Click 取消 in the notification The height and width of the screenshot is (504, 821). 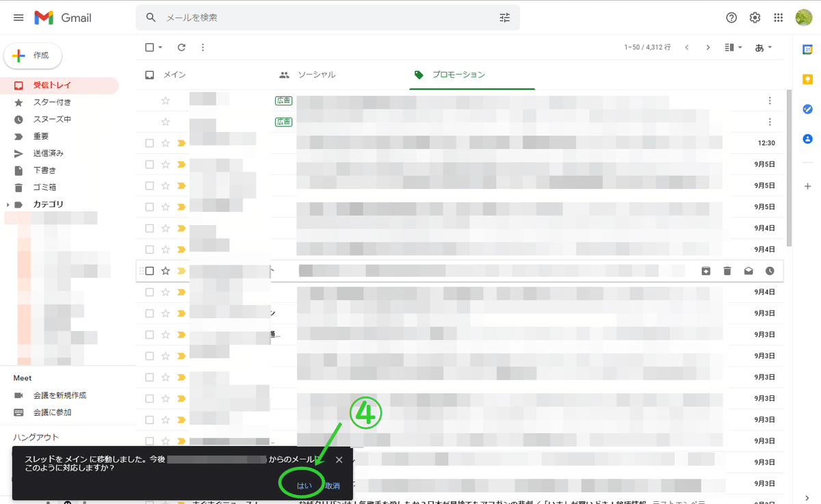tap(333, 486)
